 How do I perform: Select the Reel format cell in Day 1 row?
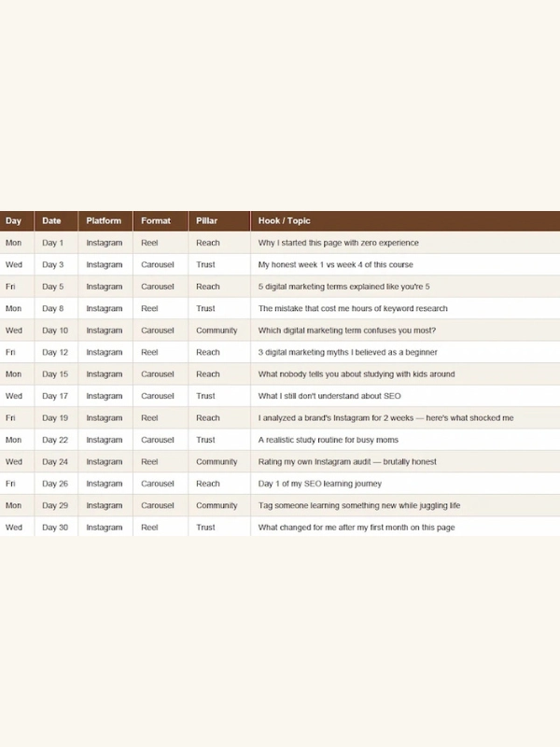coord(161,243)
